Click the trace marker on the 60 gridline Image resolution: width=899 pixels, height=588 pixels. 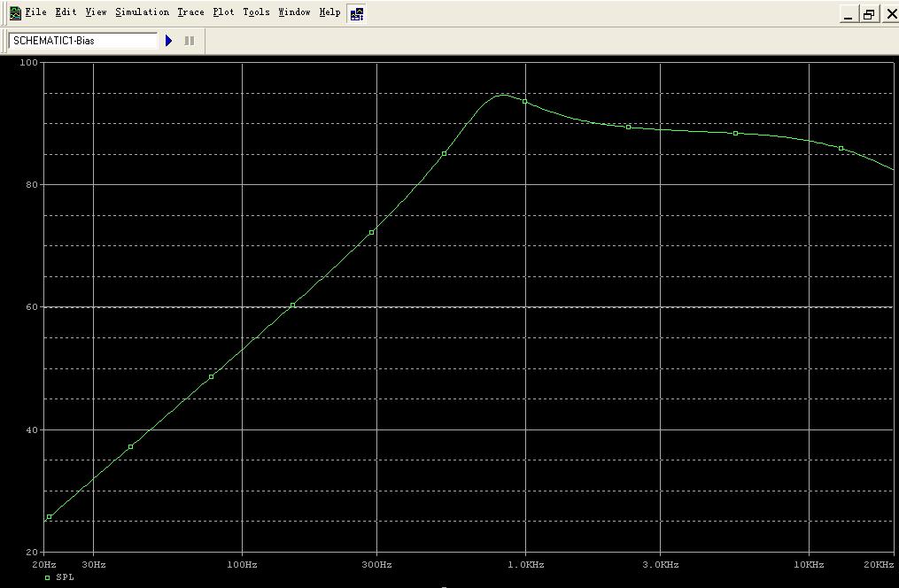tap(293, 306)
